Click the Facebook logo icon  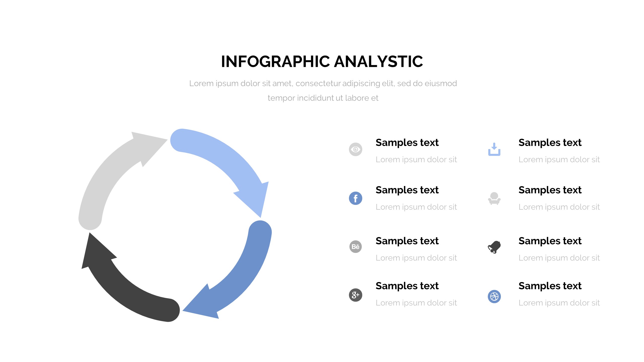click(355, 198)
